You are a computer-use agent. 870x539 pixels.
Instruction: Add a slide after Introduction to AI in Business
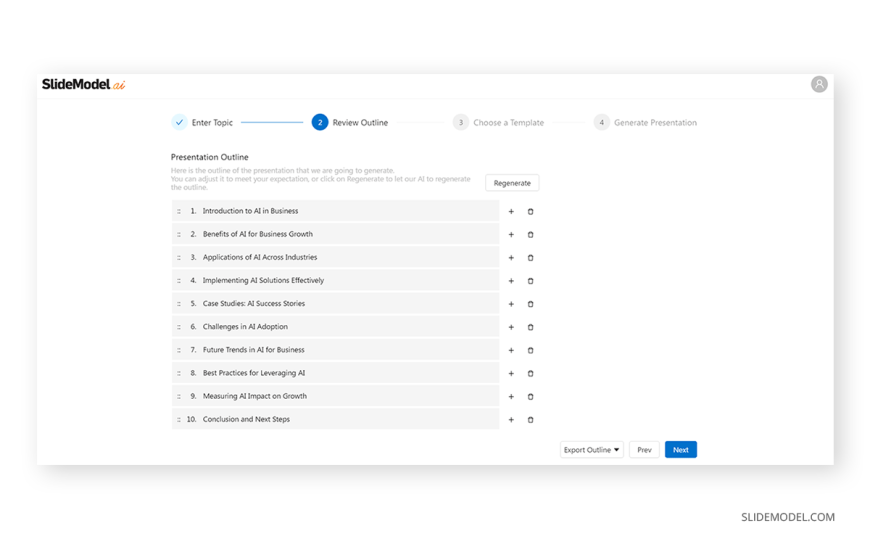tap(511, 212)
